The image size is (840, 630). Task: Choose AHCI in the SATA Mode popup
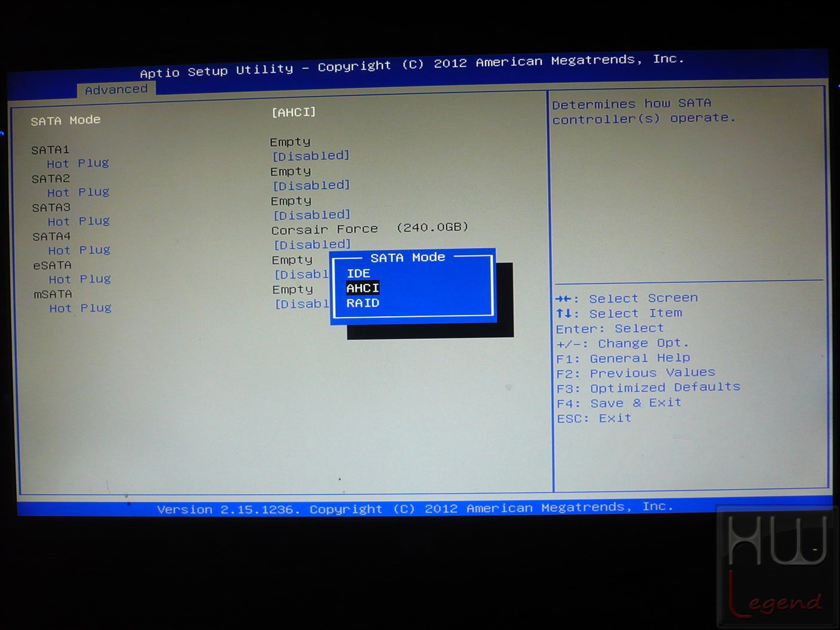363,288
